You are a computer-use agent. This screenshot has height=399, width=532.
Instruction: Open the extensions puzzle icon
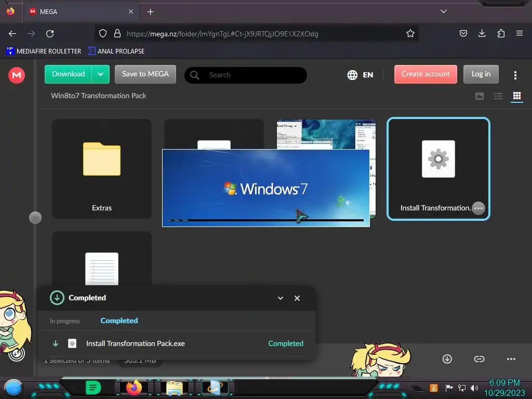[x=501, y=33]
